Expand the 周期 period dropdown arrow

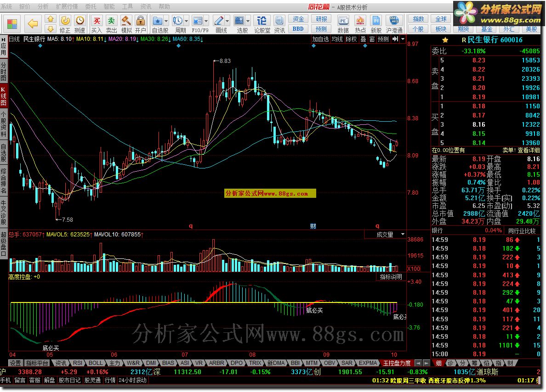pos(187,21)
